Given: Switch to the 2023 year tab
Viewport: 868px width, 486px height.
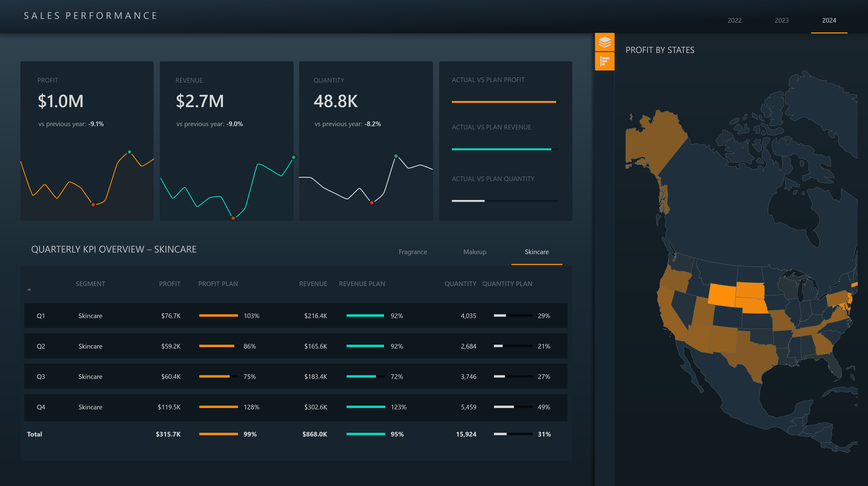Looking at the screenshot, I should tap(781, 20).
